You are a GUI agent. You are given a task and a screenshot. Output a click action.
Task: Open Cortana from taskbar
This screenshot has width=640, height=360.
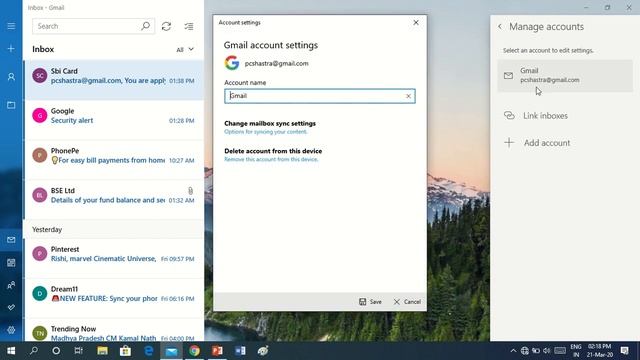pos(56,351)
